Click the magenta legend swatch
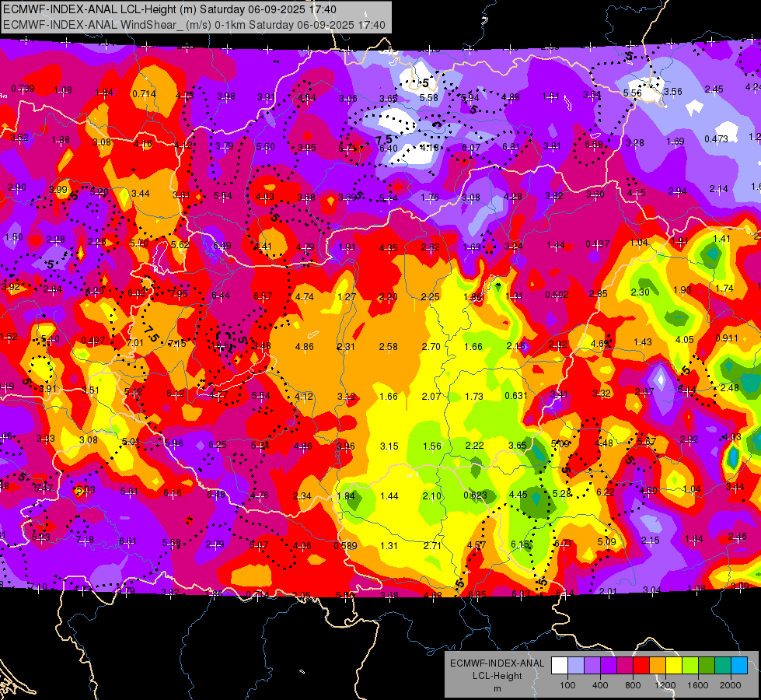Screen dimensions: 761x700 point(625,665)
